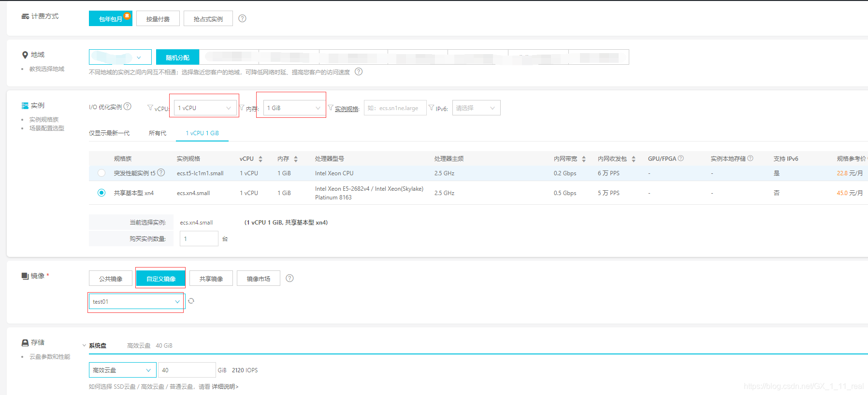Click the 实例规格 filter funnel icon
The image size is (868, 395).
(331, 108)
